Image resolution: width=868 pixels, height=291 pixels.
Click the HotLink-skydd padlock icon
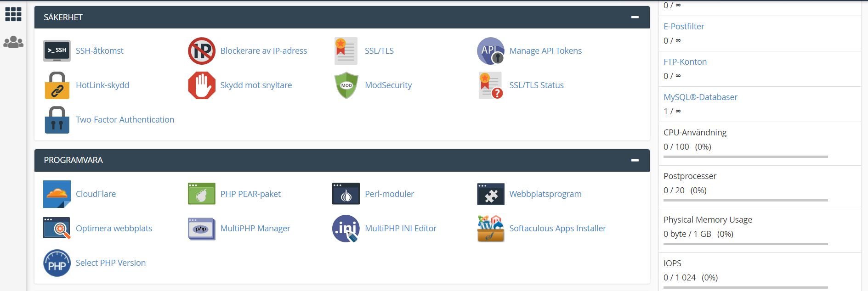(x=57, y=85)
